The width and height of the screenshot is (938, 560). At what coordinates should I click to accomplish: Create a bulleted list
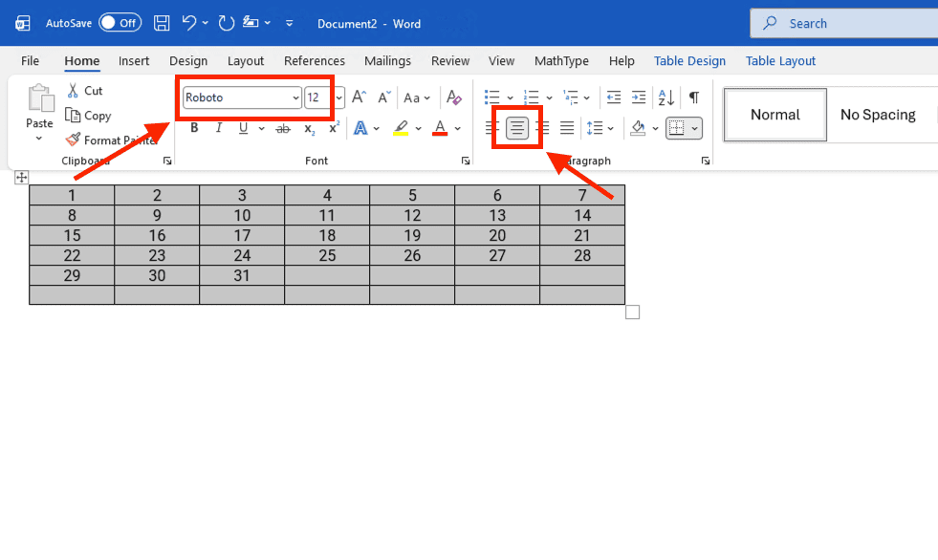pos(492,97)
